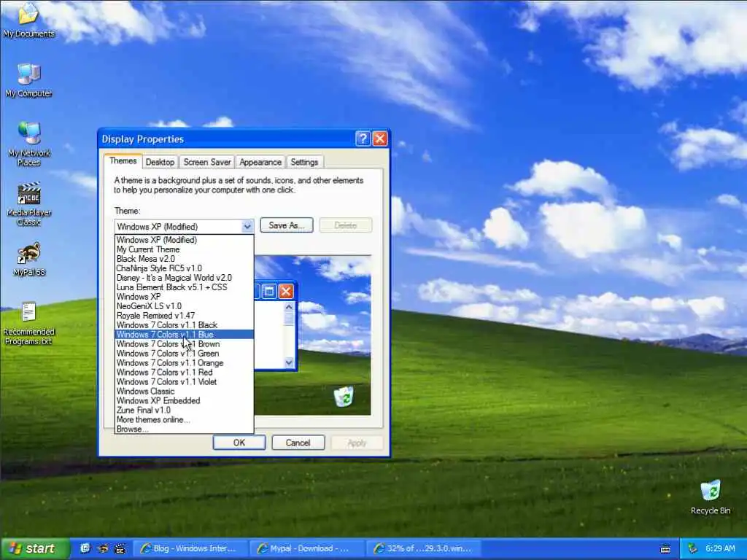Open the Screen Saver tab

[207, 163]
